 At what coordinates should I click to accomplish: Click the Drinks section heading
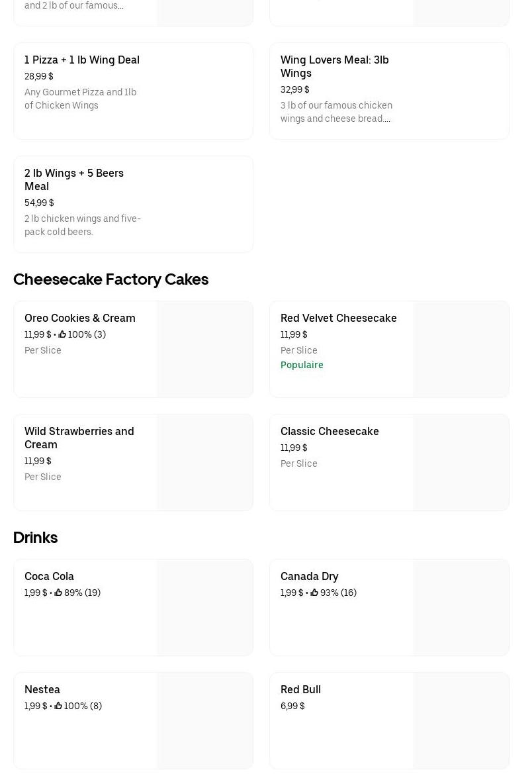tap(35, 537)
